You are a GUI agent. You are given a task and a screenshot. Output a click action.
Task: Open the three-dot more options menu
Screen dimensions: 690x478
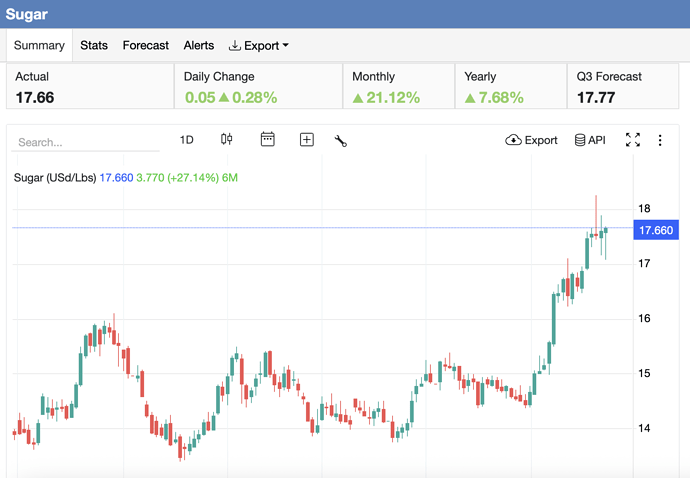point(660,140)
